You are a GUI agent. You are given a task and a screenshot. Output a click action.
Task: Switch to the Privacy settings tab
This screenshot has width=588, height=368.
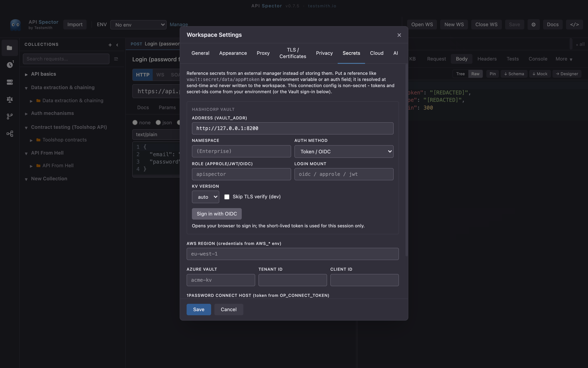pos(324,53)
